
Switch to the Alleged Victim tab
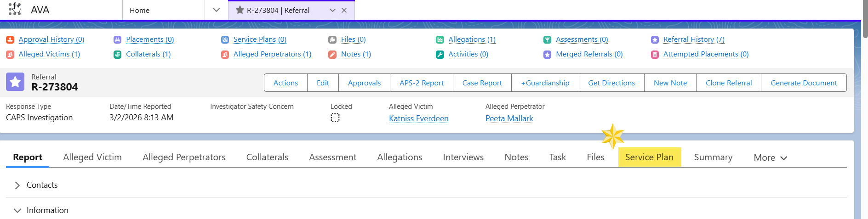coord(92,157)
